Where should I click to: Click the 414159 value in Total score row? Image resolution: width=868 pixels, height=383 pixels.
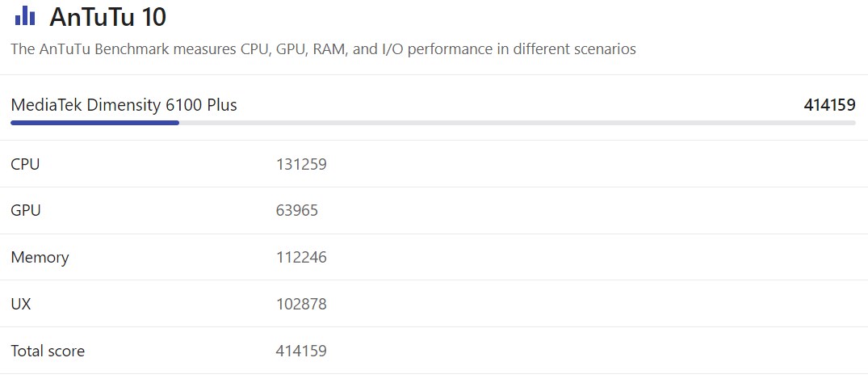pos(301,351)
